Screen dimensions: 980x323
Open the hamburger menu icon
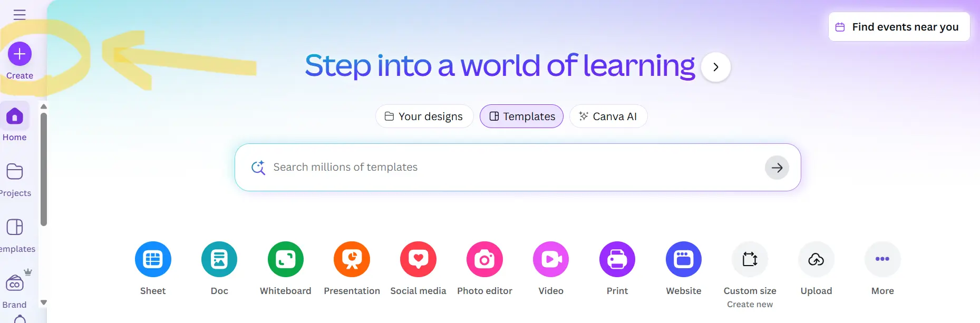tap(20, 15)
